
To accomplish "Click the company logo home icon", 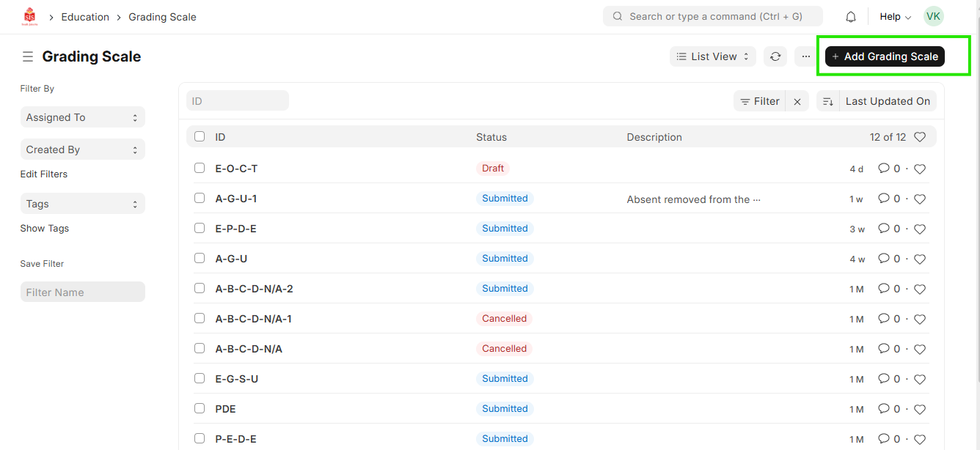I will click(29, 17).
